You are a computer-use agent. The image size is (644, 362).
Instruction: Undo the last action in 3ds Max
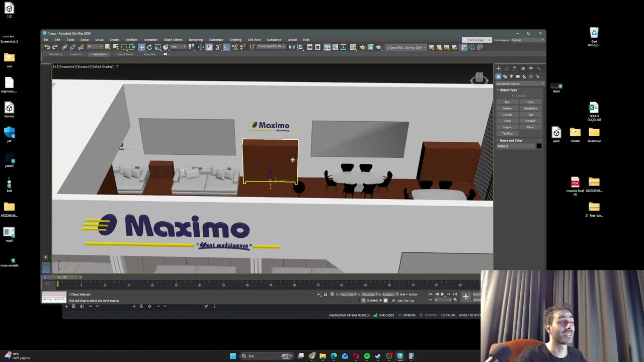pyautogui.click(x=47, y=47)
